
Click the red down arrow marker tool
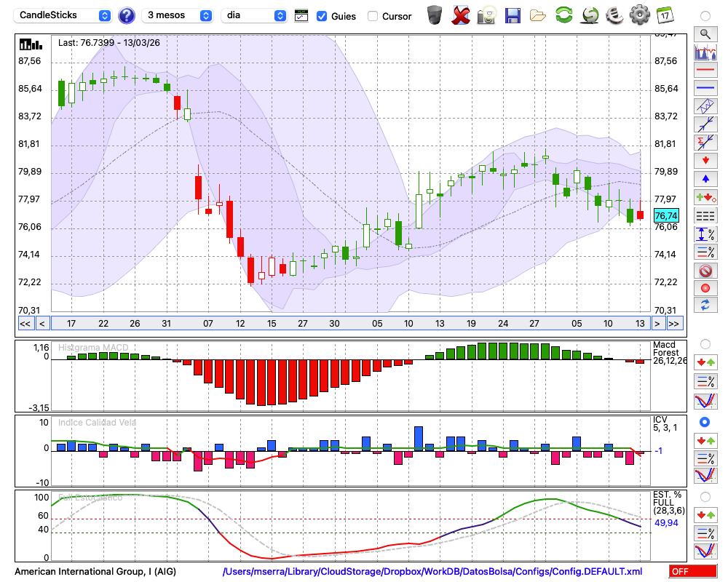[705, 160]
